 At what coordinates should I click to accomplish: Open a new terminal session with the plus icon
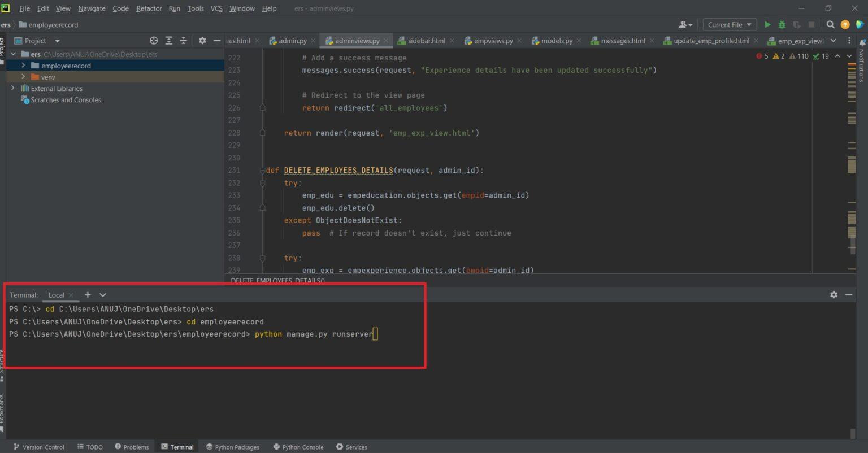point(88,294)
